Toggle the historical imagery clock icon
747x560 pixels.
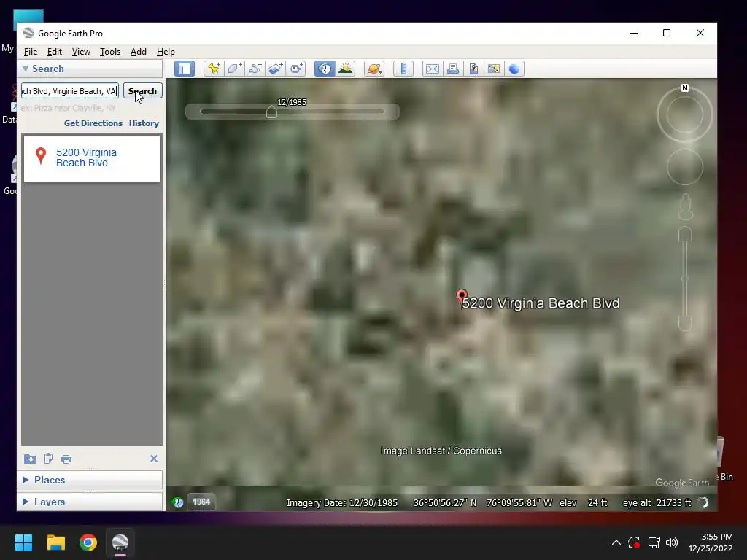(x=325, y=69)
